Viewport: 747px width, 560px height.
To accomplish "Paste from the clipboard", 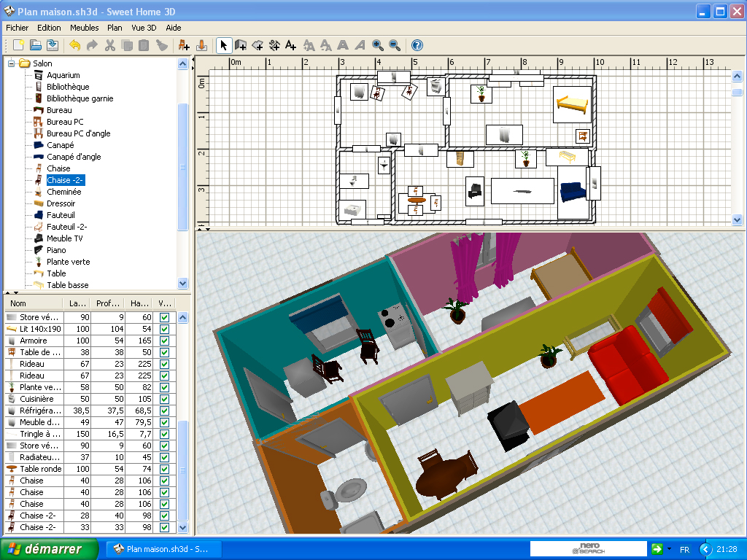I will [x=144, y=45].
